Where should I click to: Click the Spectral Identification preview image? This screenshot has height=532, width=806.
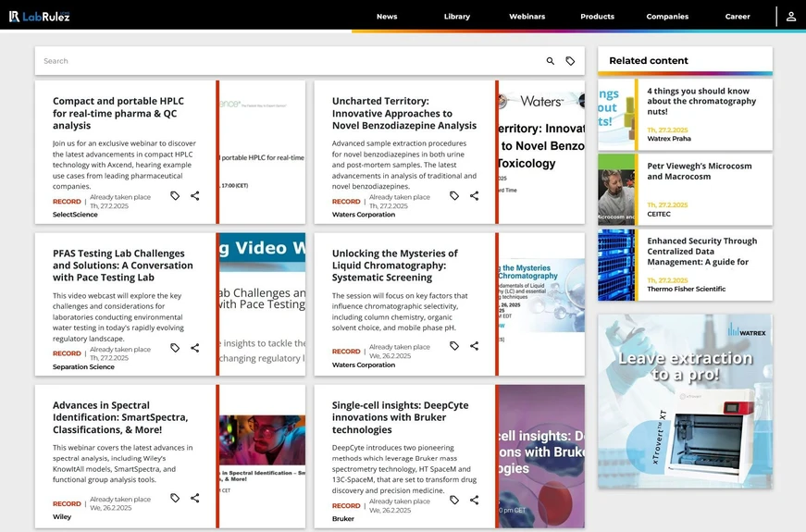pos(262,456)
